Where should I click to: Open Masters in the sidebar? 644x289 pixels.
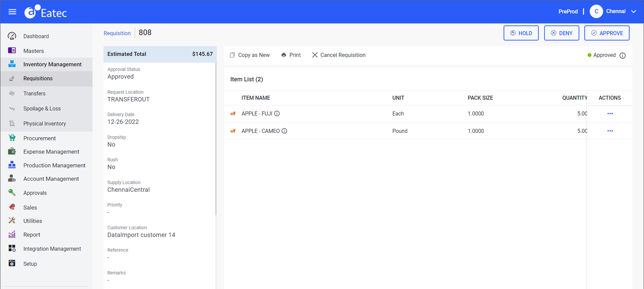(x=34, y=51)
